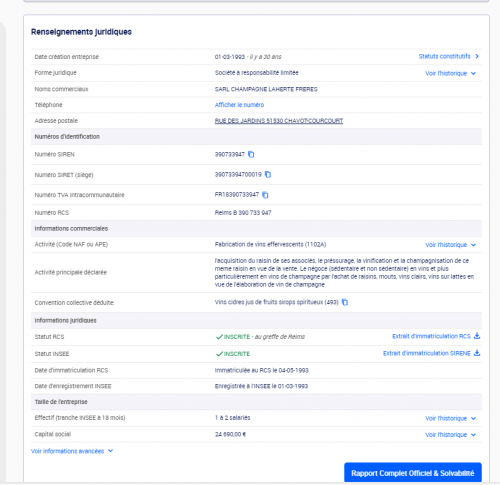The height and width of the screenshot is (485, 500).
Task: Select Société à responsabilité limitée text
Action: pos(256,73)
